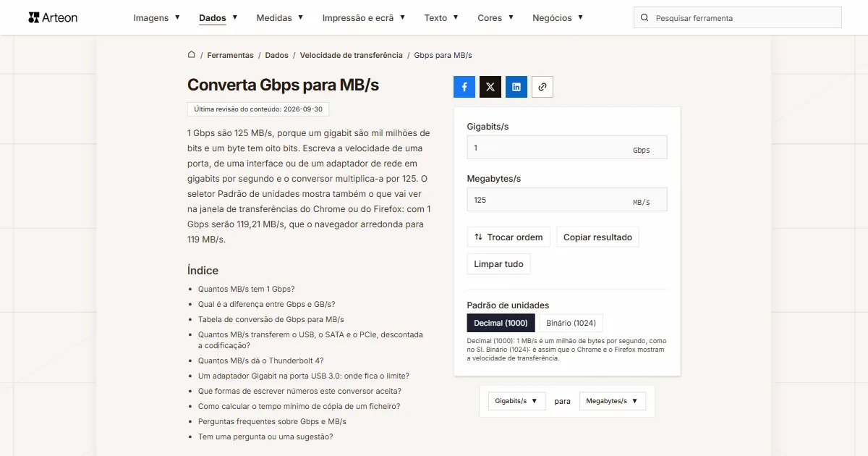Click the Gbps para MB/s breadcrumb text
868x456 pixels.
pos(443,55)
